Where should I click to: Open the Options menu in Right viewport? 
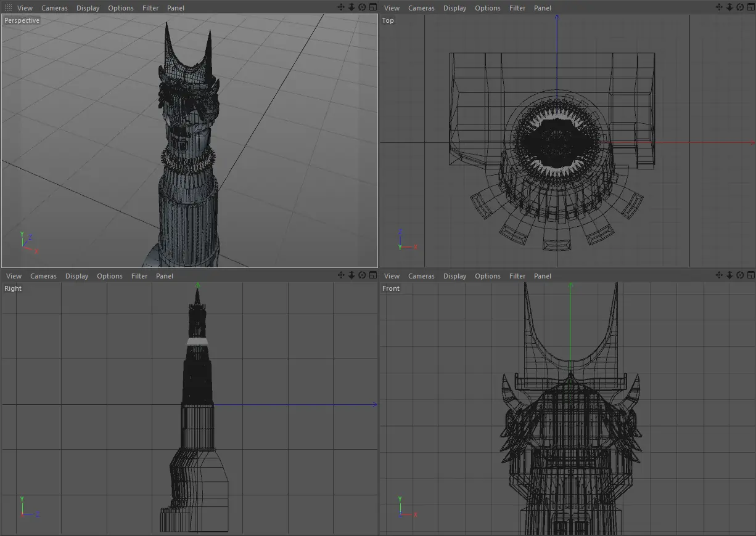pos(110,276)
